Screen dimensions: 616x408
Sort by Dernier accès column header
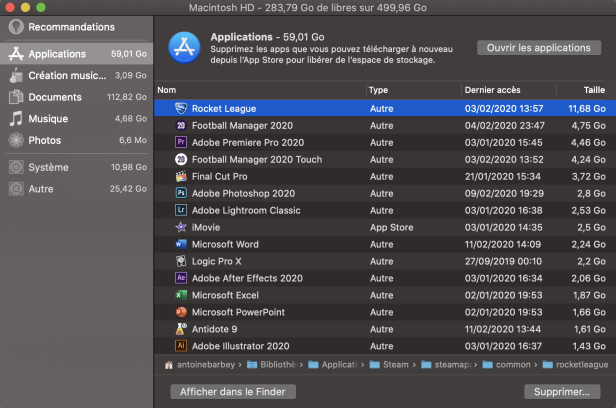(x=508, y=90)
